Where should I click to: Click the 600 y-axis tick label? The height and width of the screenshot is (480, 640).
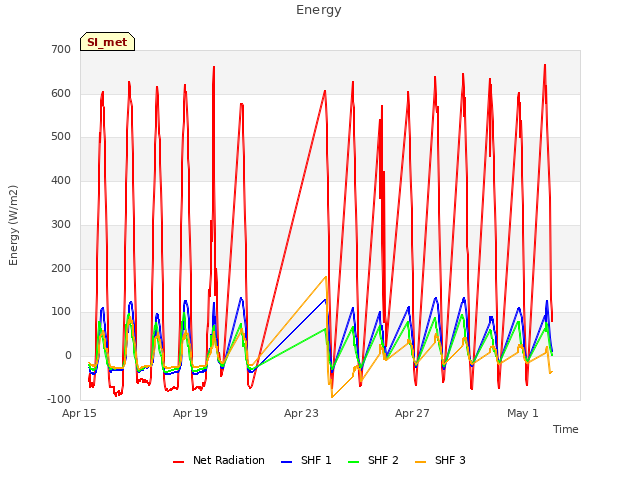coord(61,93)
